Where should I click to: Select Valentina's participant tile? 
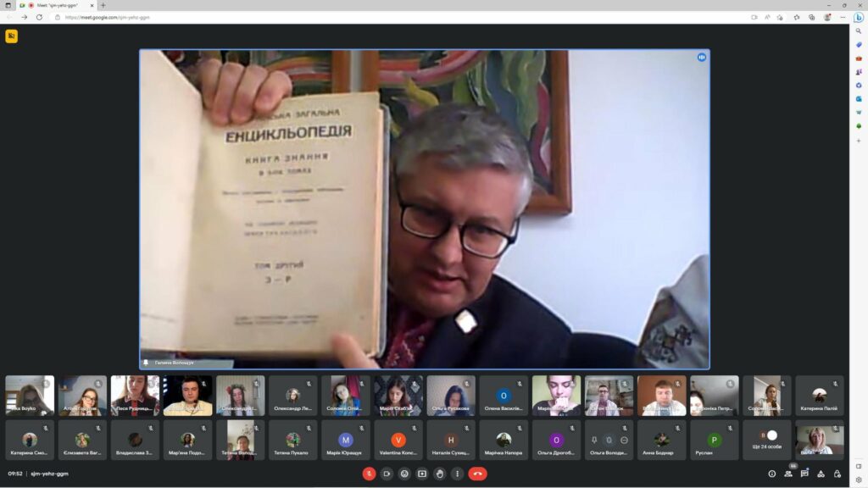pos(398,440)
